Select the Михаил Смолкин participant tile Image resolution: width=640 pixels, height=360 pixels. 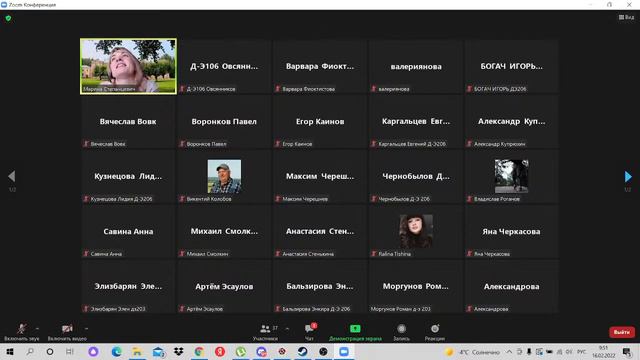[224, 231]
